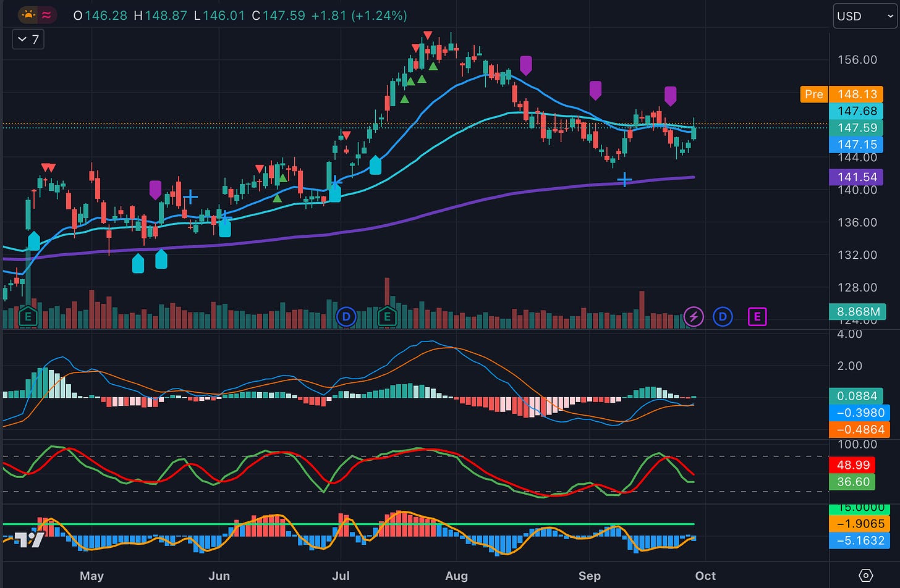Click the green 15.0000 threshold label
Image resolution: width=900 pixels, height=588 pixels.
pos(859,508)
